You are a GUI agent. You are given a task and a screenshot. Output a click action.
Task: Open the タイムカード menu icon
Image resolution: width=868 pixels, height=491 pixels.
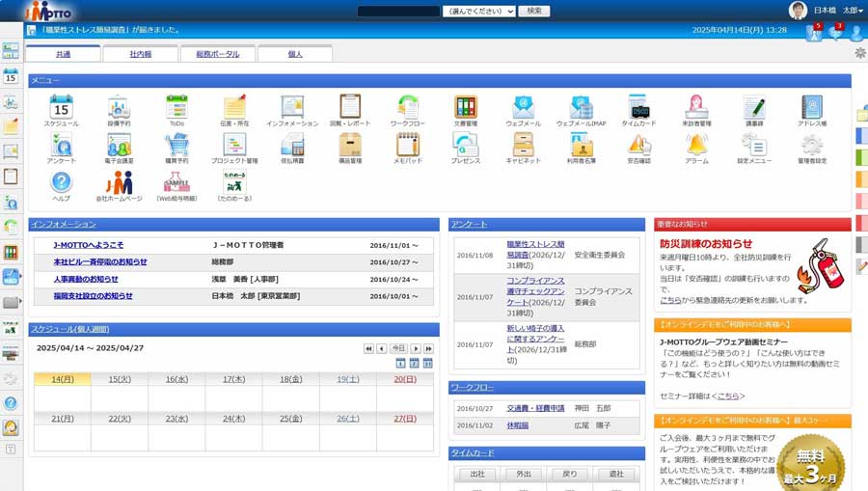638,108
